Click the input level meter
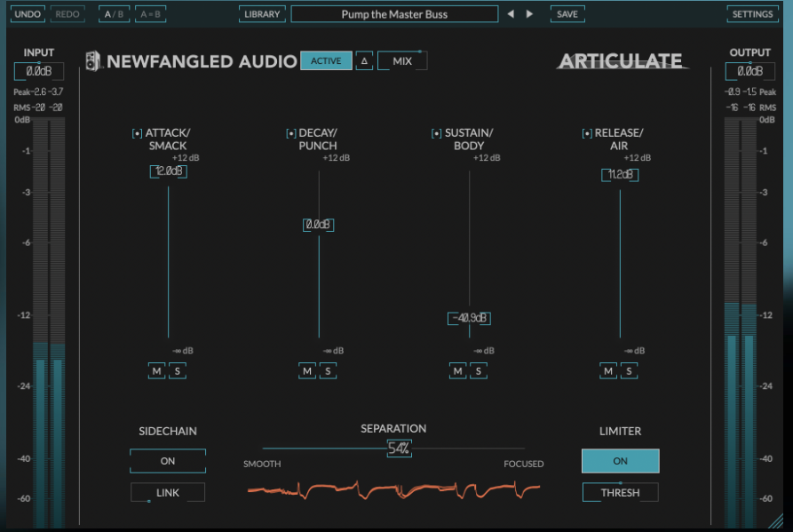This screenshot has width=793, height=532. coord(49,322)
